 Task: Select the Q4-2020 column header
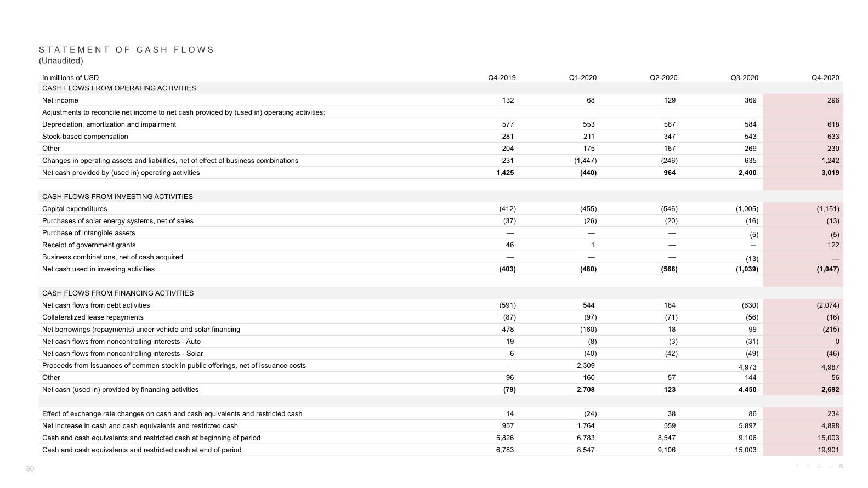coord(825,77)
